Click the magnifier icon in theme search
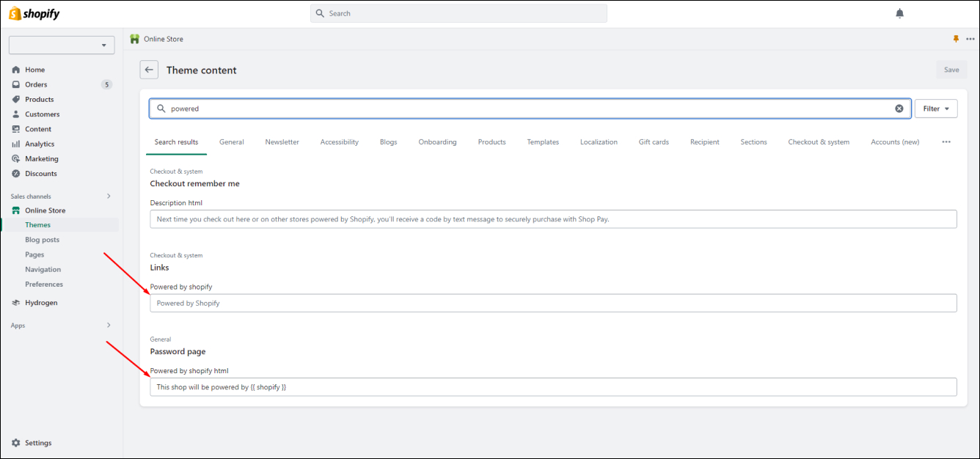Image resolution: width=980 pixels, height=459 pixels. pyautogui.click(x=161, y=109)
